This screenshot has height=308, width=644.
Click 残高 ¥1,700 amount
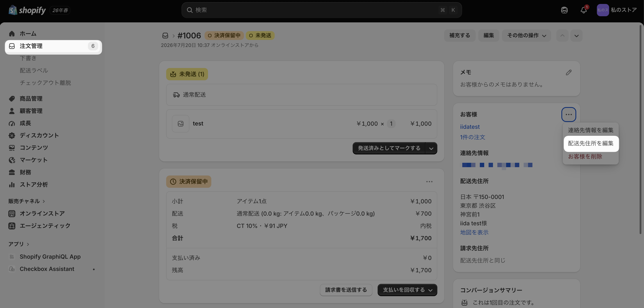[x=421, y=270]
